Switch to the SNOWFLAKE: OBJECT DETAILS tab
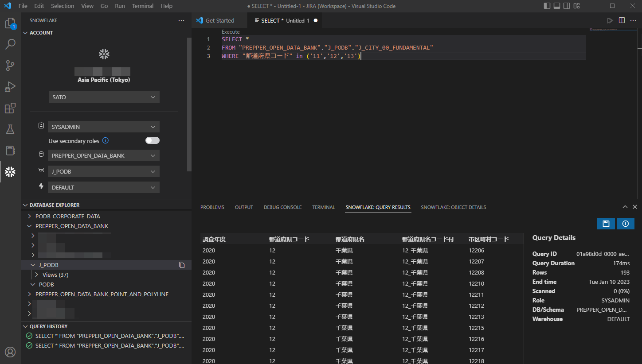 coord(453,207)
